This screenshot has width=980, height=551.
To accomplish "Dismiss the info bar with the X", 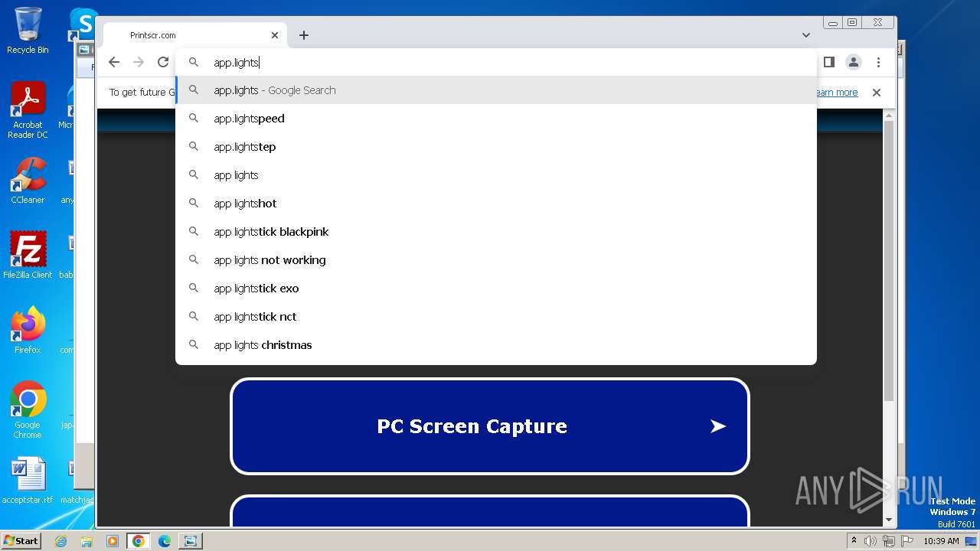I will [877, 93].
